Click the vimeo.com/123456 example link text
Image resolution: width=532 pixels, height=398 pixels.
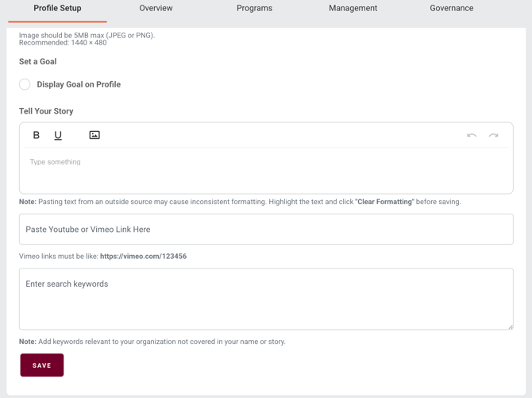(x=143, y=257)
